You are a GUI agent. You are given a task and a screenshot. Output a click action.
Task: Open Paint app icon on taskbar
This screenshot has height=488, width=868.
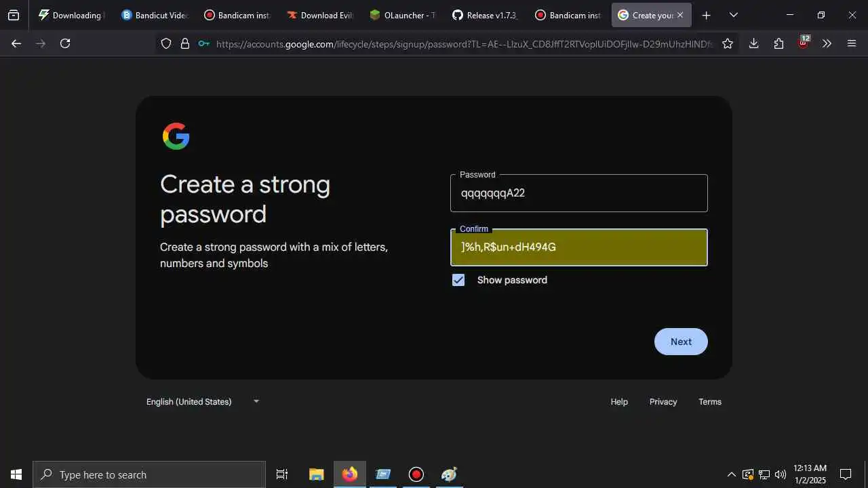click(x=449, y=474)
